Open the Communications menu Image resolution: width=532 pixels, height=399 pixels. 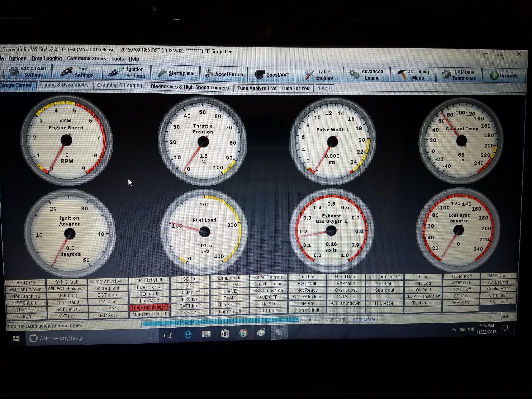(x=86, y=59)
